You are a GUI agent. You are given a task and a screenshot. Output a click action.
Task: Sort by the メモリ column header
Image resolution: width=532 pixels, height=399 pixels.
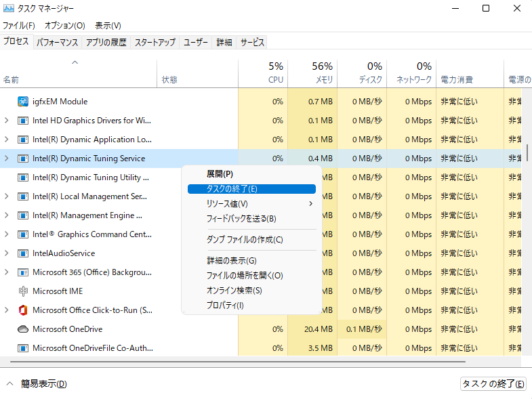coord(312,74)
